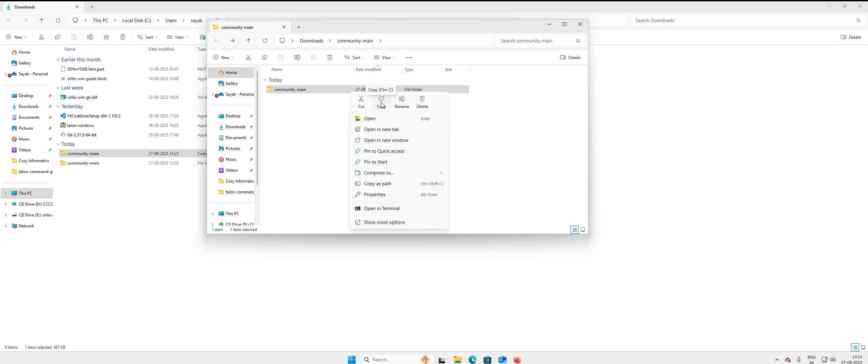Select VSCodeUserSetup-x64-1.103.2 file
This screenshot has height=364, width=868.
click(x=94, y=116)
